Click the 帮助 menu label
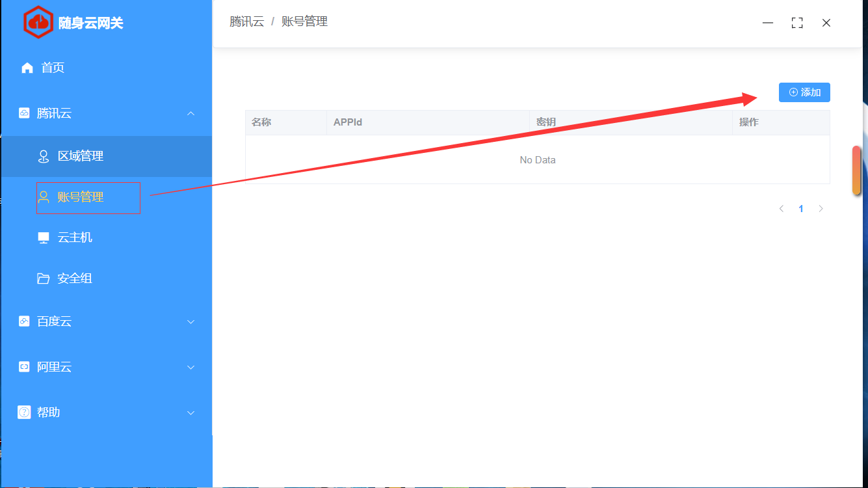This screenshot has width=868, height=488. pyautogui.click(x=48, y=413)
